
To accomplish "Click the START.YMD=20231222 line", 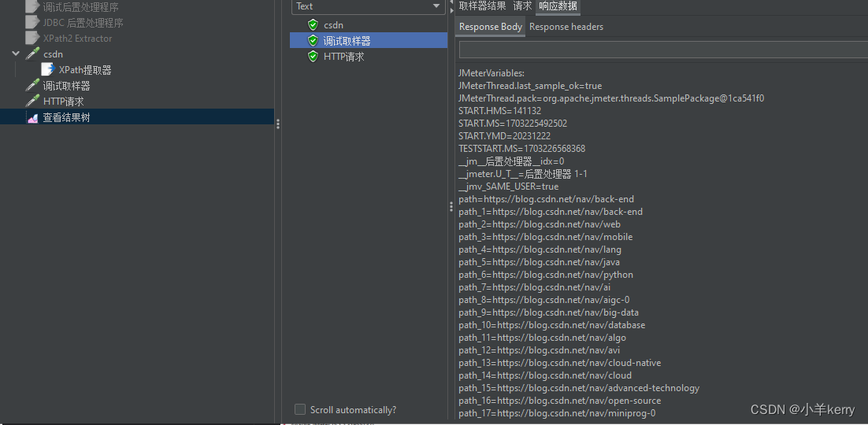I will 504,136.
